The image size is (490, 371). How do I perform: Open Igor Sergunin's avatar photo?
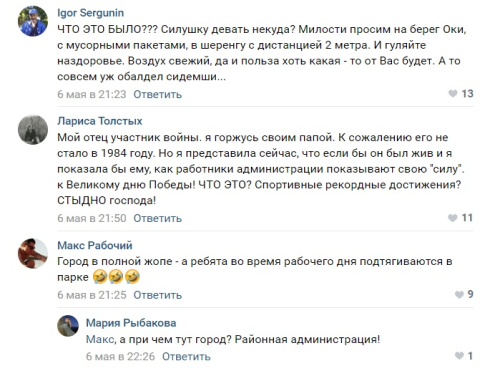pos(33,21)
